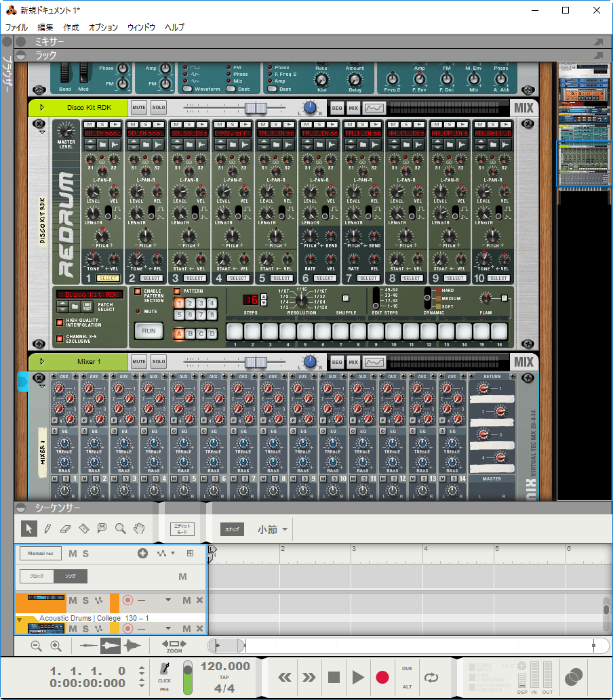Open the オプション menu
Screen dimensions: 613x700
(x=103, y=27)
